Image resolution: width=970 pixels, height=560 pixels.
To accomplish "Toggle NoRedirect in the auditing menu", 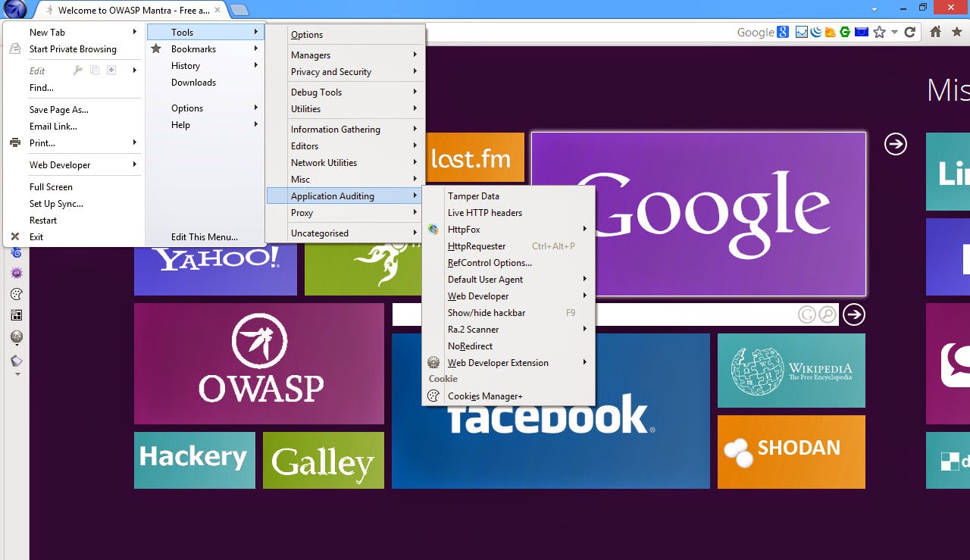I will [470, 346].
